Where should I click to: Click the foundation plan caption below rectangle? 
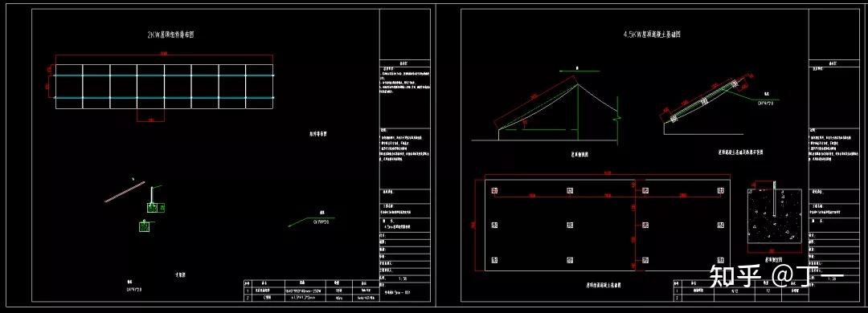point(604,286)
